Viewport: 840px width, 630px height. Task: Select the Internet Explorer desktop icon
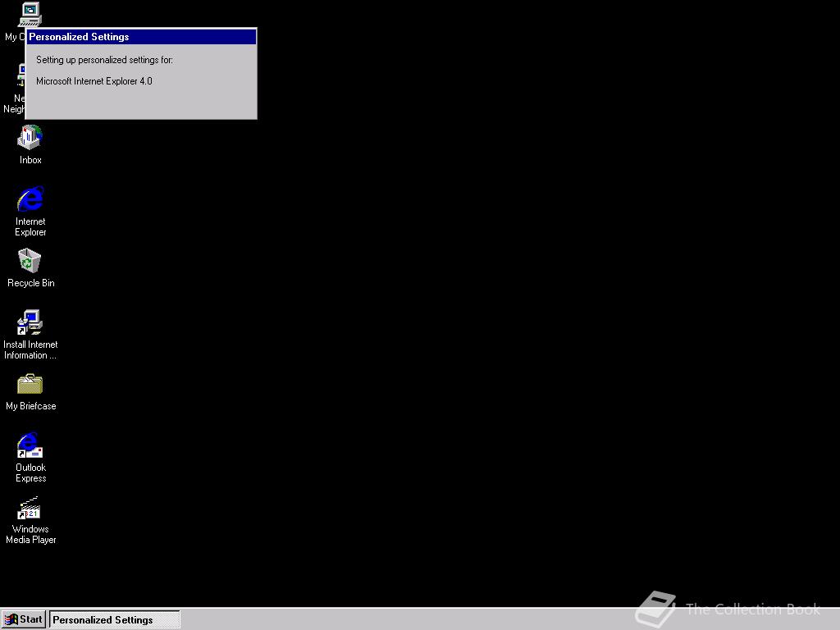pos(30,199)
